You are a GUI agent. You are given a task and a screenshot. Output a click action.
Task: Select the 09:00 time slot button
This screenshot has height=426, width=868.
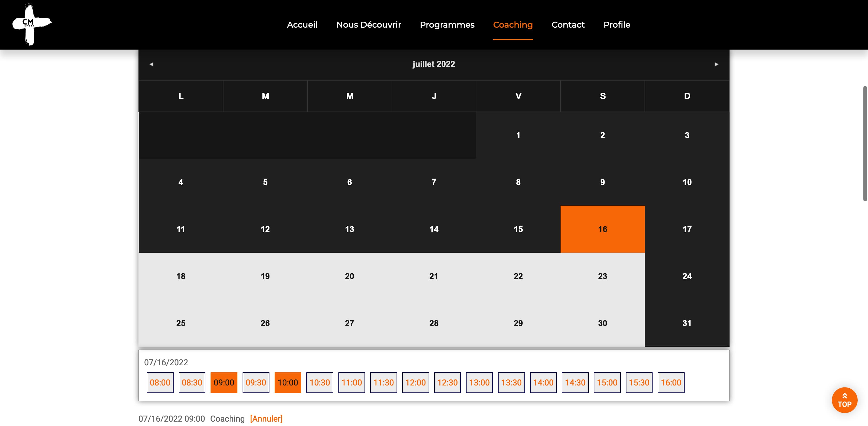[224, 382]
